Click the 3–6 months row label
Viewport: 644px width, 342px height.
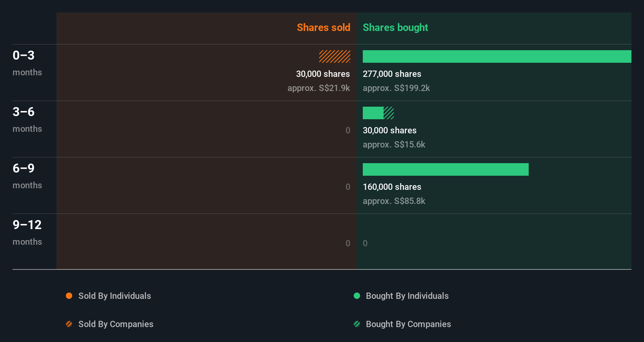pos(27,119)
